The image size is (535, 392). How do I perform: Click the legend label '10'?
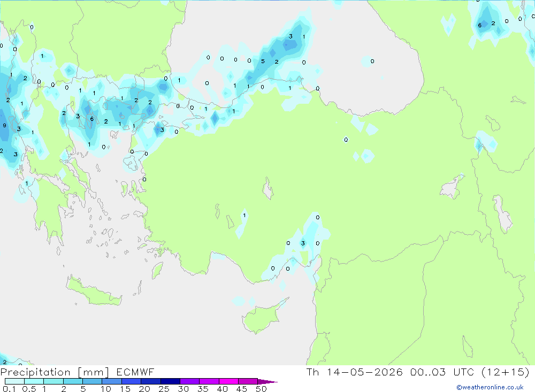(x=106, y=389)
